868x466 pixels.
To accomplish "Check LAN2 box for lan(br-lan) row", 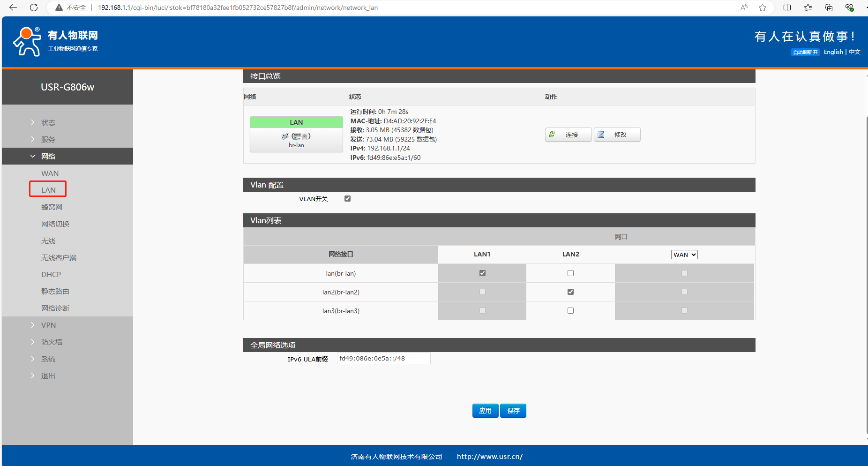I will [x=570, y=273].
